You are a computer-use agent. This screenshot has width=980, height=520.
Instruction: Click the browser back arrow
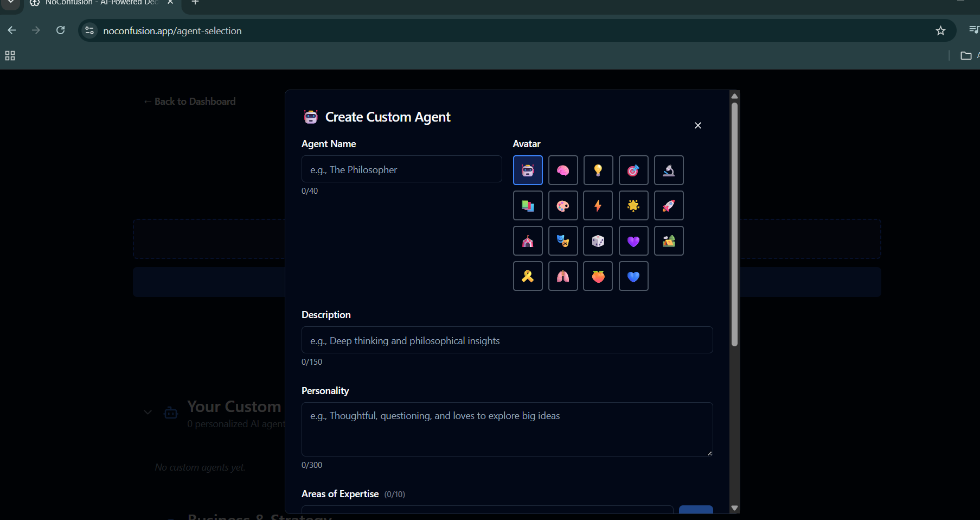(12, 30)
